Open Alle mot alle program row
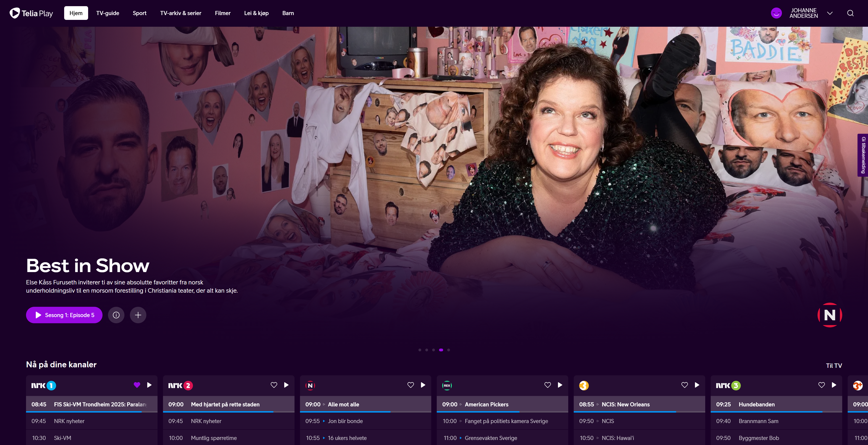This screenshot has height=445, width=868. (x=365, y=404)
